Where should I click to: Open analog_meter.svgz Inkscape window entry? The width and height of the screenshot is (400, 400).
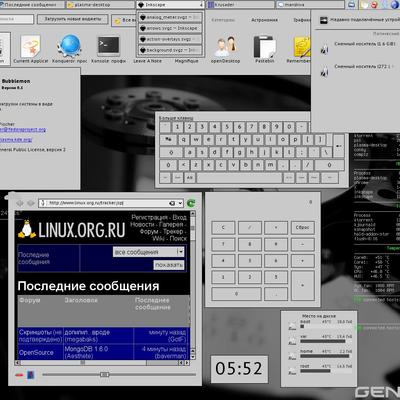pos(171,17)
